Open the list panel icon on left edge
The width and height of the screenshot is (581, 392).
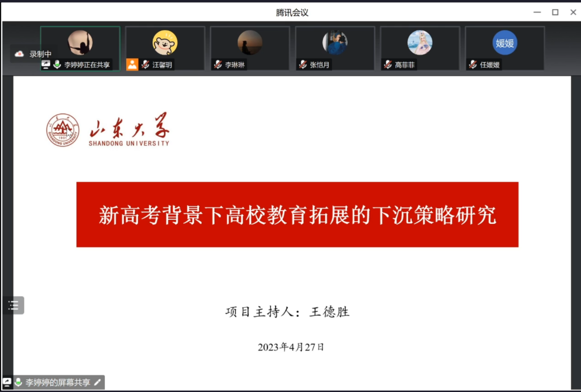[x=14, y=305]
